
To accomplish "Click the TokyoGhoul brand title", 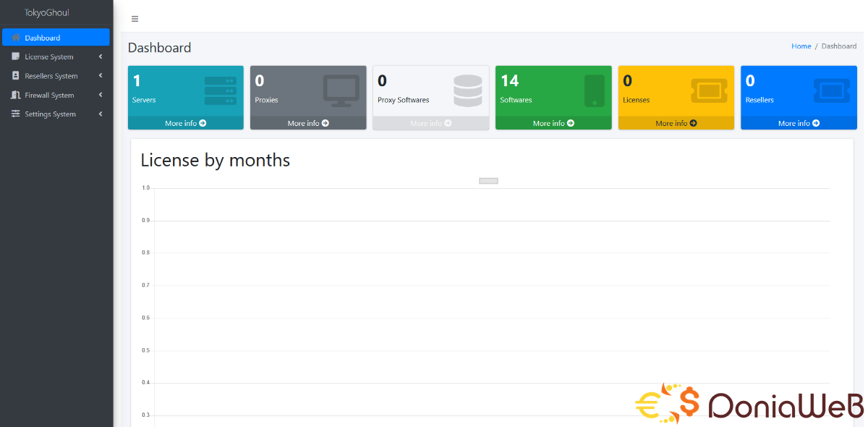I will [x=47, y=13].
